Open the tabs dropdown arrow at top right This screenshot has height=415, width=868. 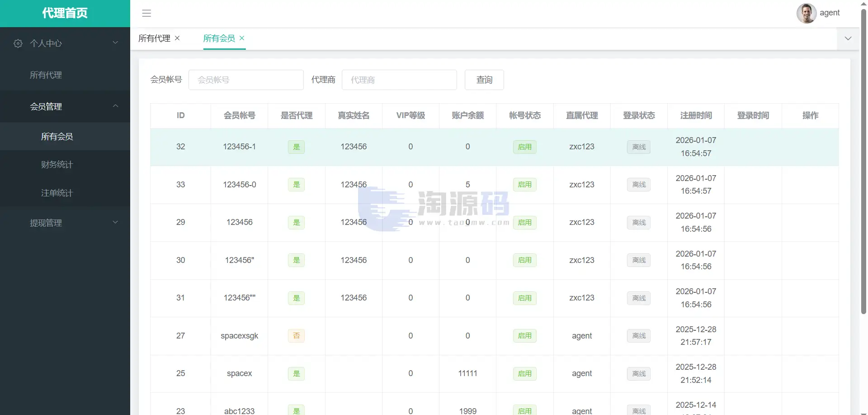[848, 38]
